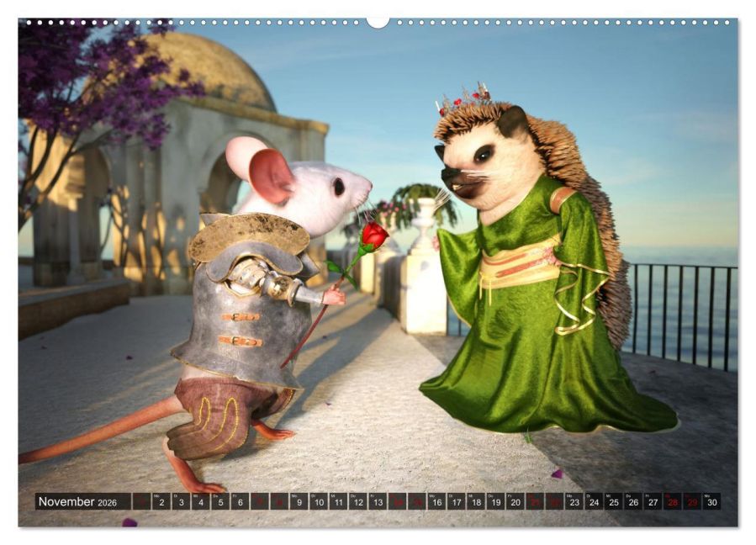This screenshot has height=545, width=756.
Task: Select day 2 in the calendar strip
Action: (x=161, y=502)
